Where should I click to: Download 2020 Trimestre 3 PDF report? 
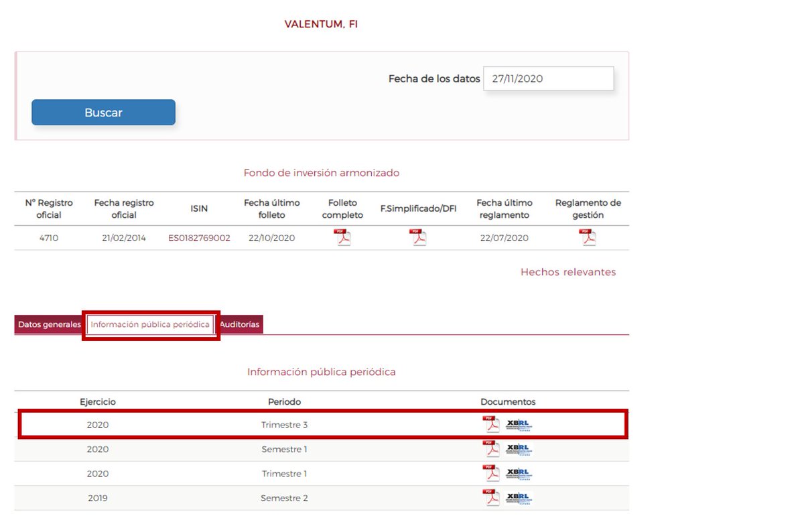click(x=491, y=425)
